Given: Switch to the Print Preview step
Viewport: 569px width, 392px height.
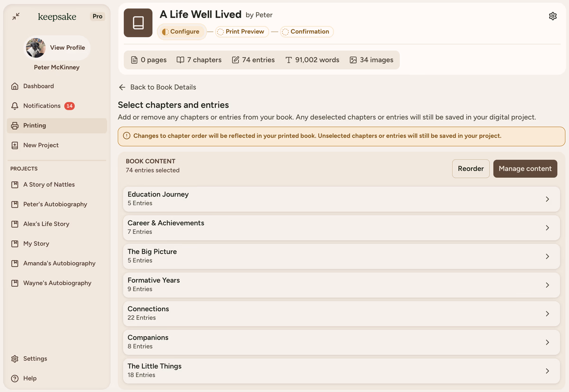Looking at the screenshot, I should coord(242,32).
